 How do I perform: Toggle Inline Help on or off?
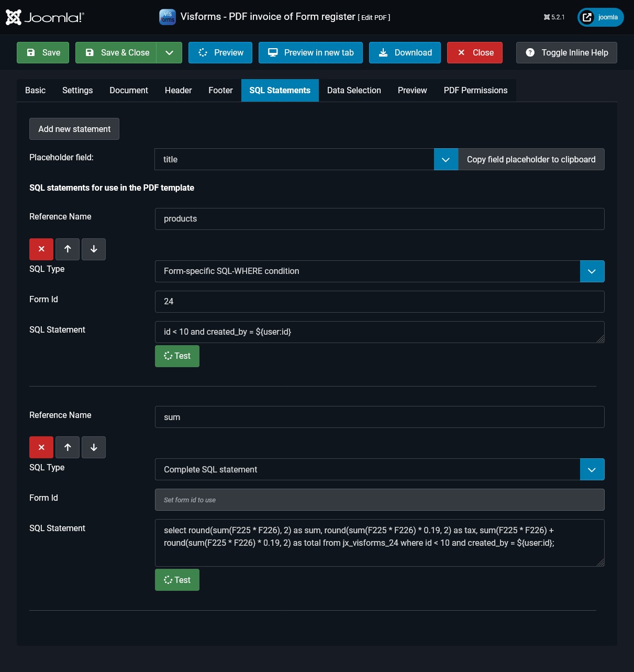[566, 53]
